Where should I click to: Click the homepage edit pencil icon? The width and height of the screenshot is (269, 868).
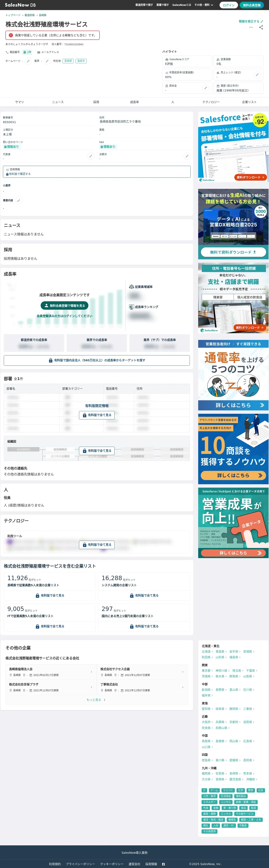(x=28, y=61)
